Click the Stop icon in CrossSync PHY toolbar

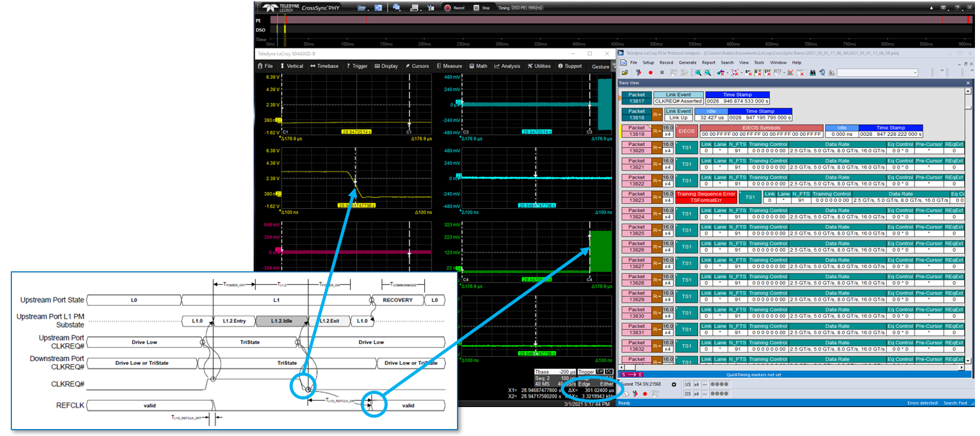point(476,8)
